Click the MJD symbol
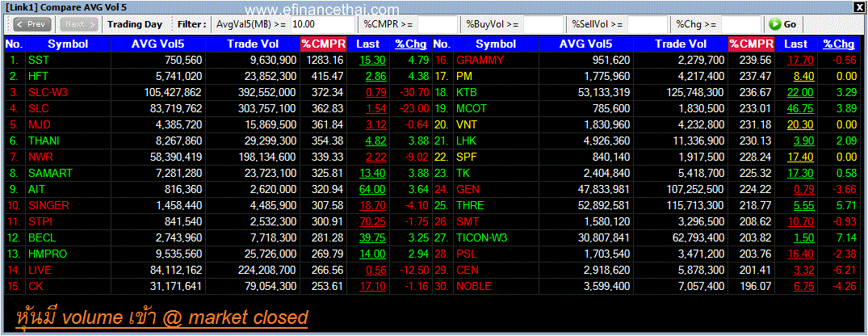Image resolution: width=868 pixels, height=336 pixels. (x=40, y=124)
